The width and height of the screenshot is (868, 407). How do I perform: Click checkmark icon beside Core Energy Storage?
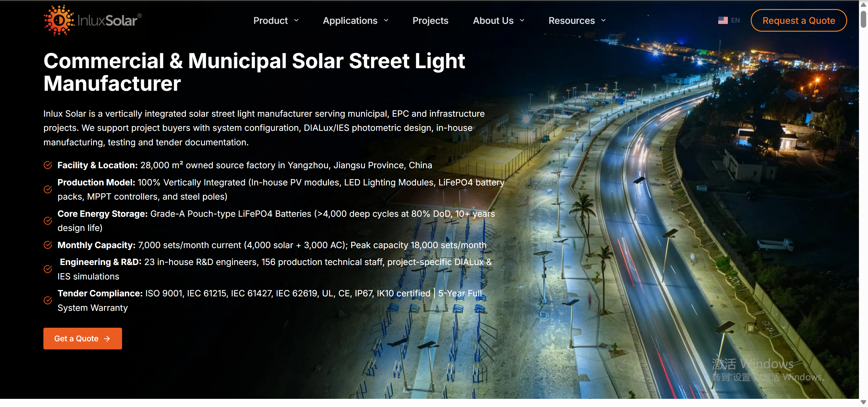point(48,221)
